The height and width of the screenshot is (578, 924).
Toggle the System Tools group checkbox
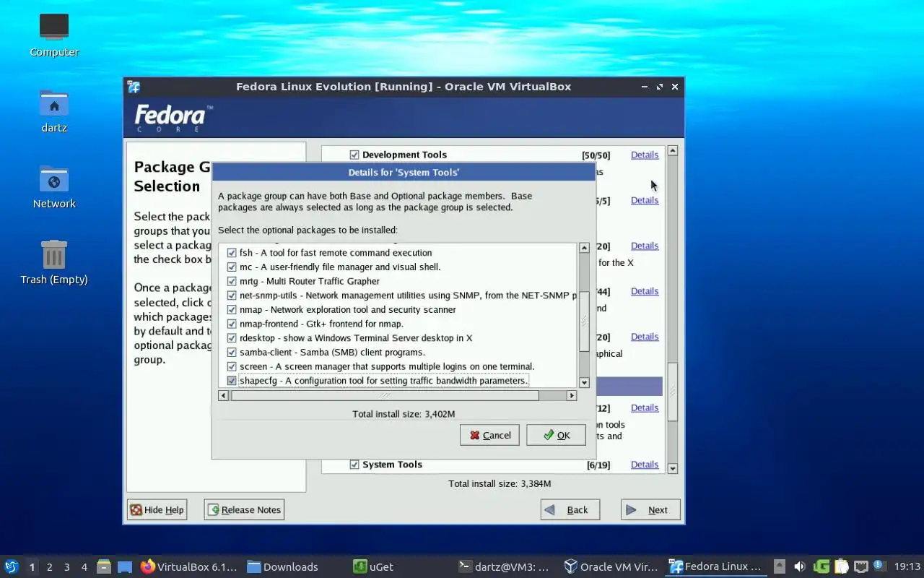click(354, 465)
